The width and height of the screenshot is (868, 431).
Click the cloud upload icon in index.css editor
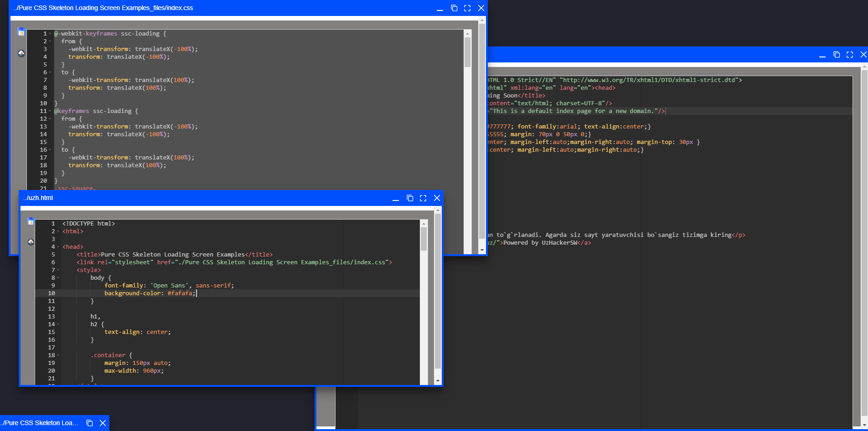coord(21,53)
